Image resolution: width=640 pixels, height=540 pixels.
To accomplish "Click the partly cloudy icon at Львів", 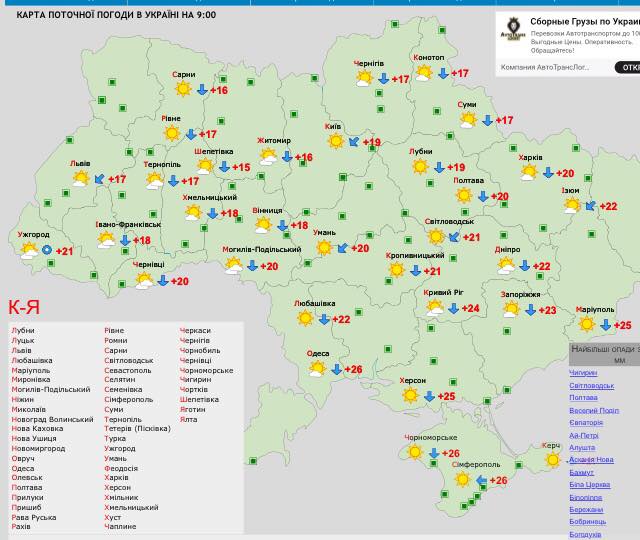I will pos(81,179).
